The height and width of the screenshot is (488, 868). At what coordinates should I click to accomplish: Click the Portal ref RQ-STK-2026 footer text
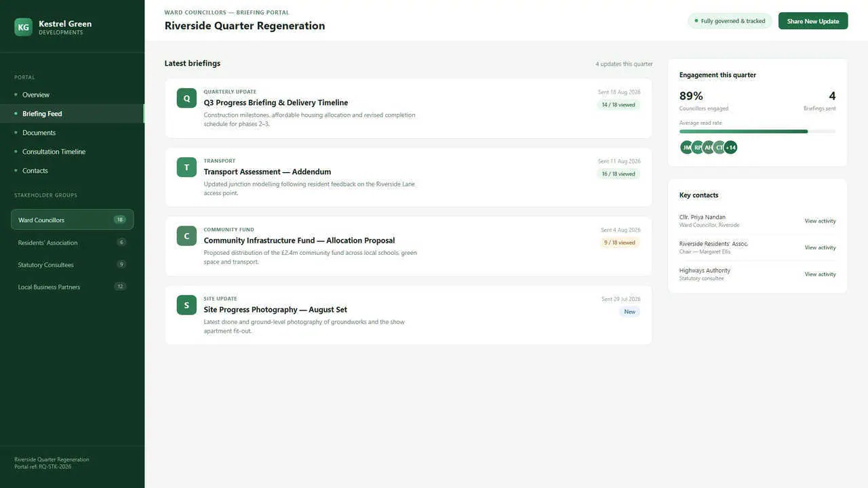click(43, 466)
